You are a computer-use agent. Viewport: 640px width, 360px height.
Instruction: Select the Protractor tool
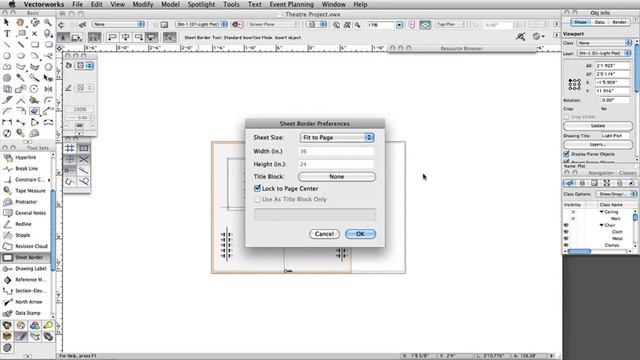coord(26,202)
